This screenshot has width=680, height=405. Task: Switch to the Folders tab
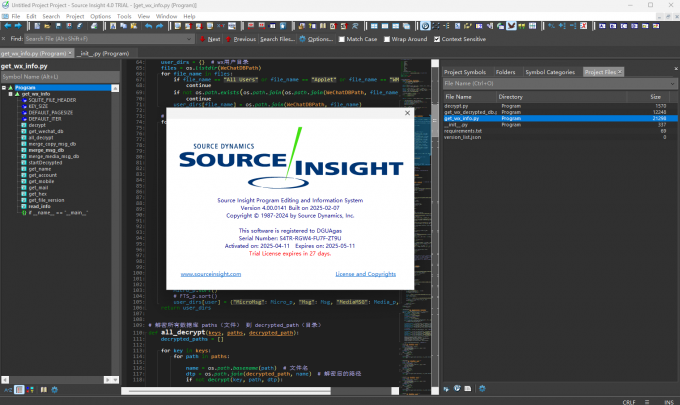506,72
